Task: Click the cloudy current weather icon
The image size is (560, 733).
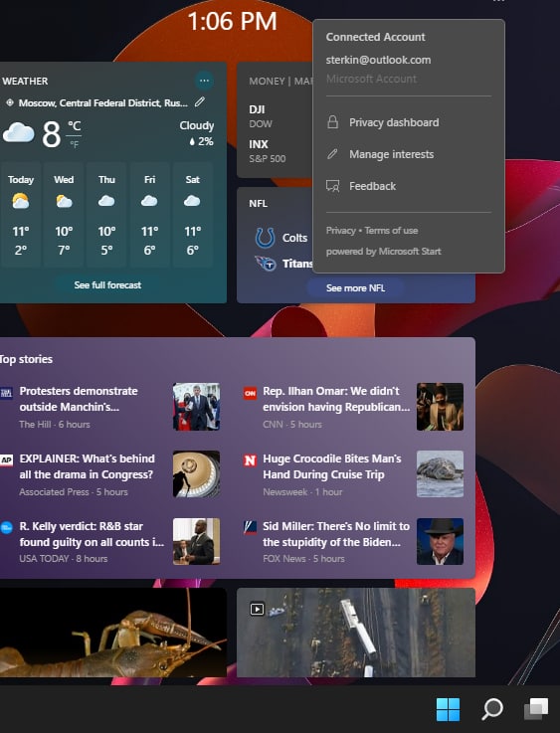Action: pyautogui.click(x=19, y=133)
